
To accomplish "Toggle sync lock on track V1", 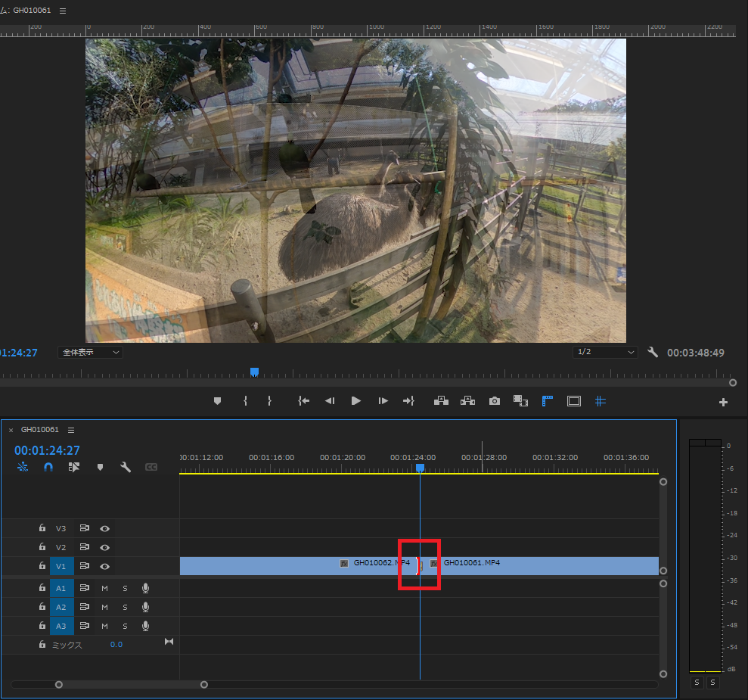I will tap(85, 566).
